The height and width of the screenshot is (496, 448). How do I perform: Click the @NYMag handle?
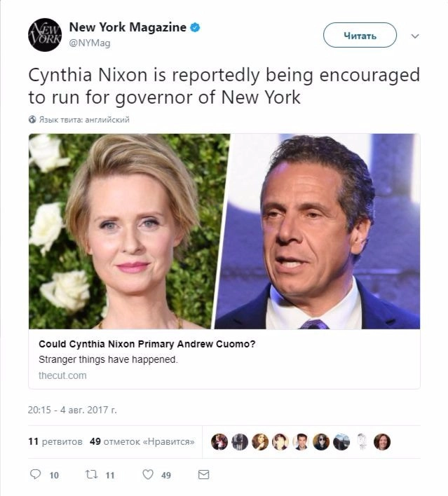[90, 43]
